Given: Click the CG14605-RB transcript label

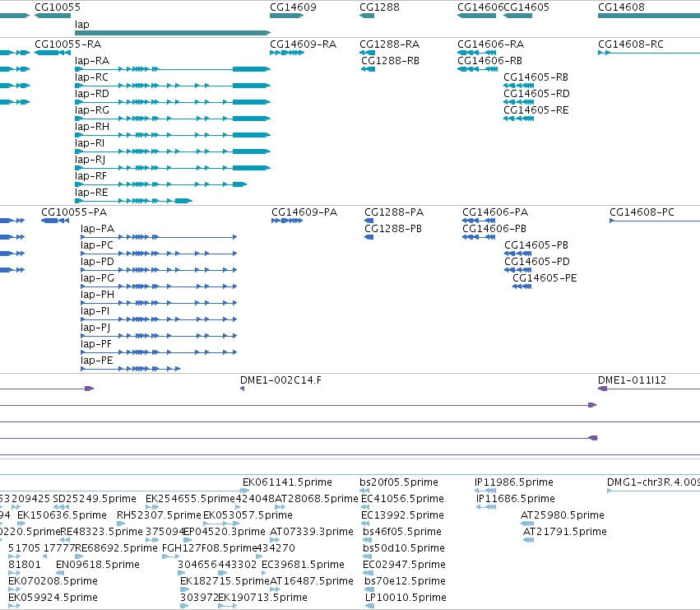Looking at the screenshot, I should (x=535, y=77).
